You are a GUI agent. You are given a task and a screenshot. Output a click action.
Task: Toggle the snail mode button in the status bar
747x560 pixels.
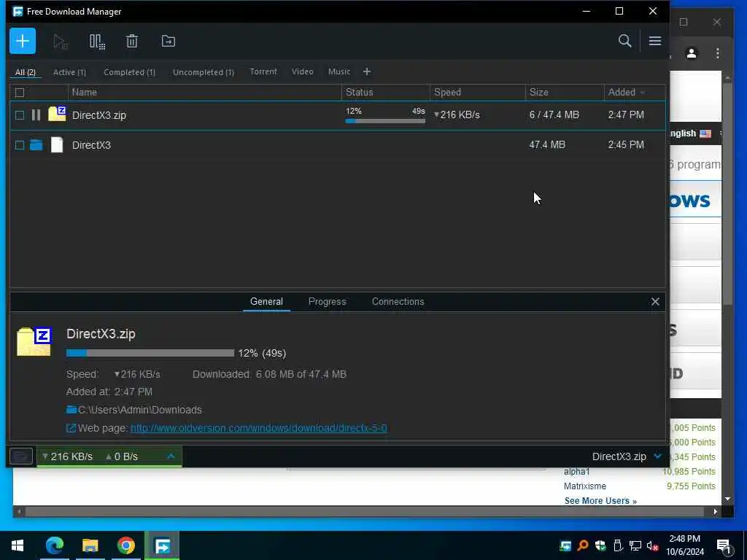tap(21, 456)
